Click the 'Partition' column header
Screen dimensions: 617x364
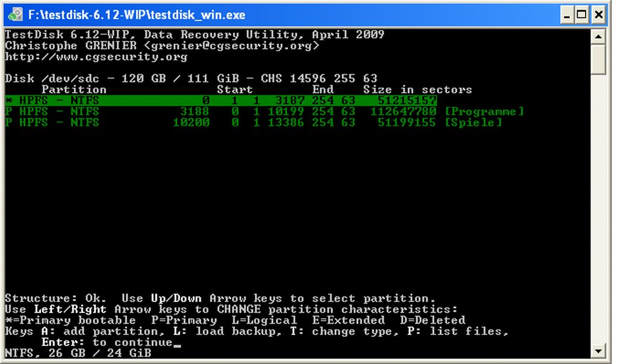coord(74,89)
